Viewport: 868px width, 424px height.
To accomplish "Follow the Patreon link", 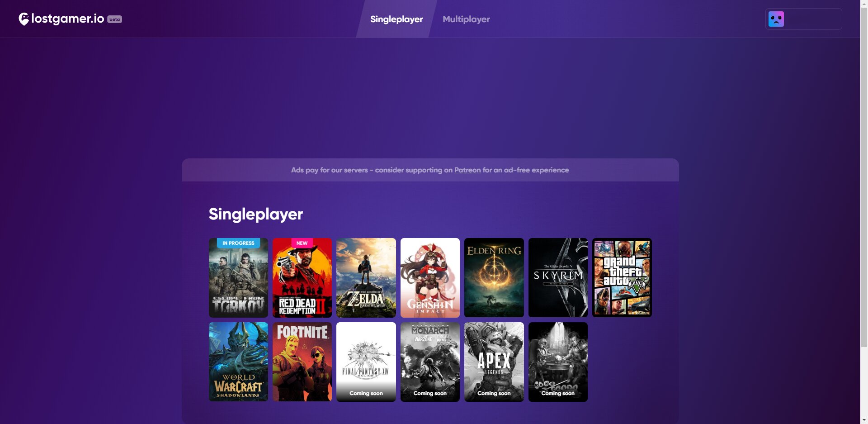I will click(x=467, y=170).
